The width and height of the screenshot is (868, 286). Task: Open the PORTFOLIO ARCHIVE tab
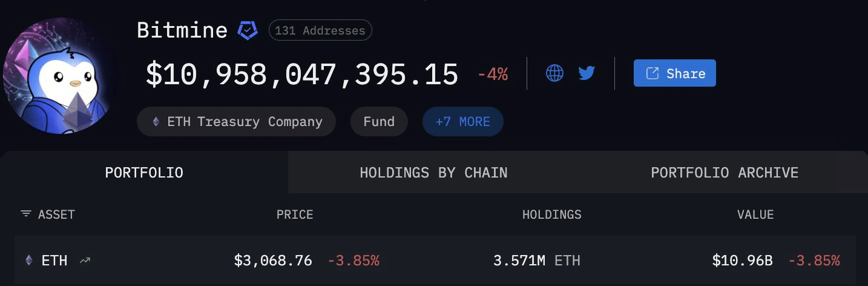tap(725, 173)
